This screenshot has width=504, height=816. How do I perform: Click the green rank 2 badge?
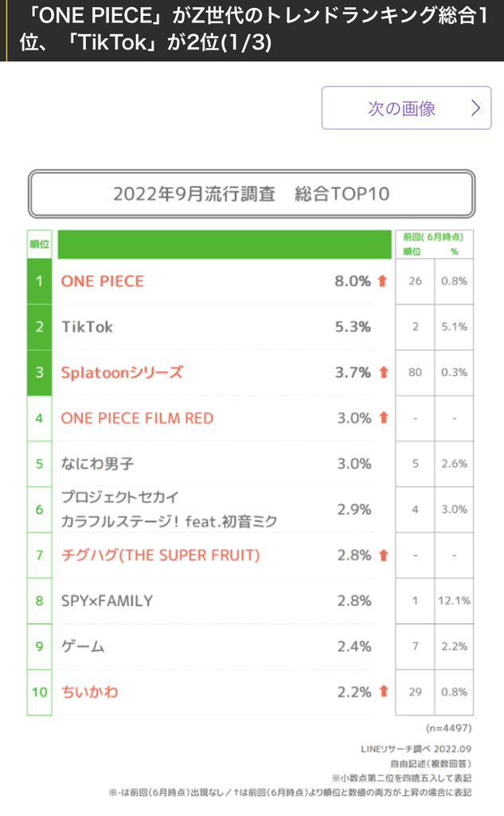click(39, 327)
